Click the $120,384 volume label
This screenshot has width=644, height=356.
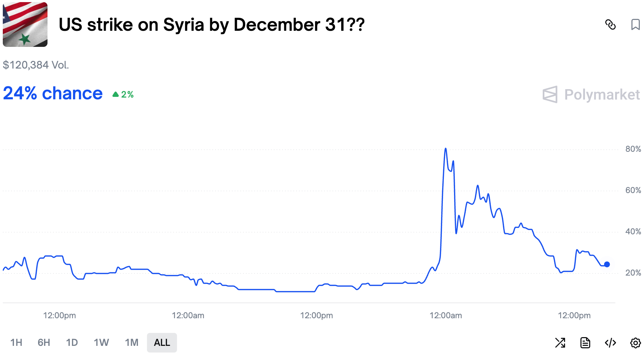pyautogui.click(x=36, y=65)
